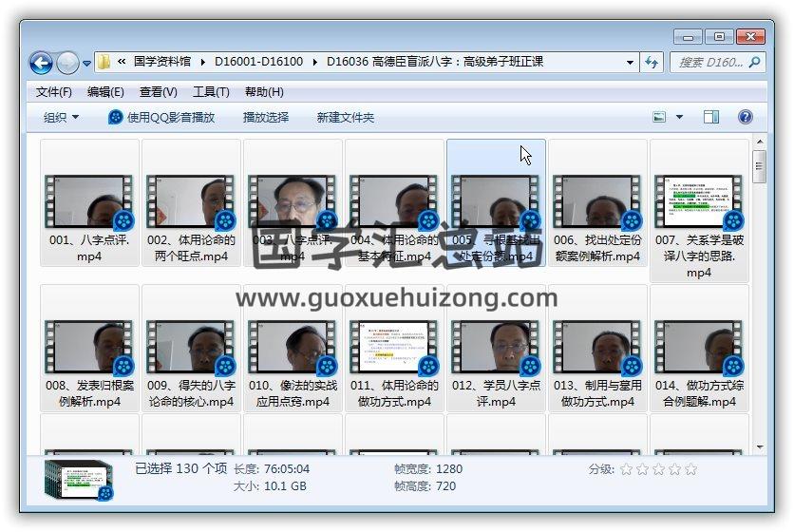Open the view options dropdown arrow
Screen dimensions: 794x532
[x=680, y=117]
